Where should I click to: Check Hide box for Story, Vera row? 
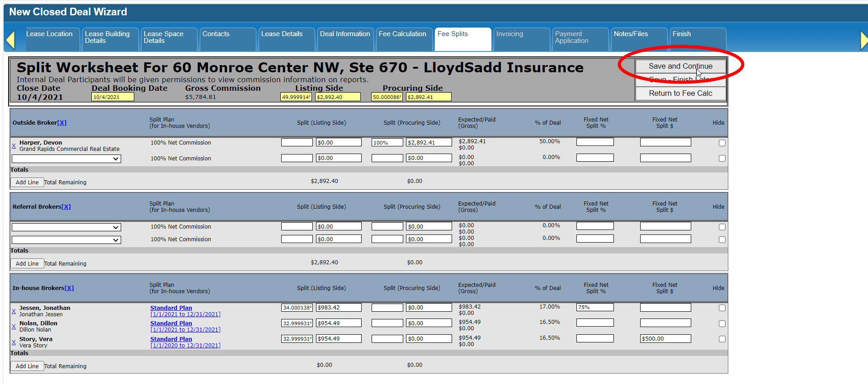[722, 339]
